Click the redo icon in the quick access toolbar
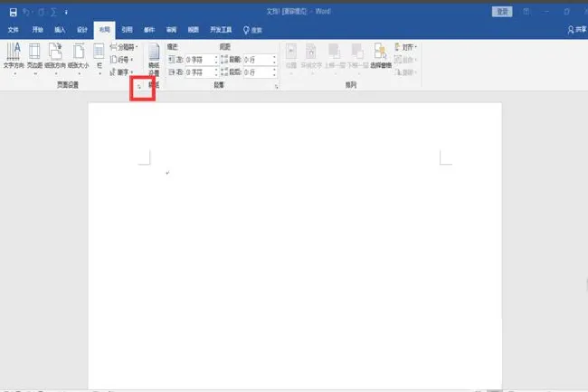This screenshot has width=588, height=392. 42,13
